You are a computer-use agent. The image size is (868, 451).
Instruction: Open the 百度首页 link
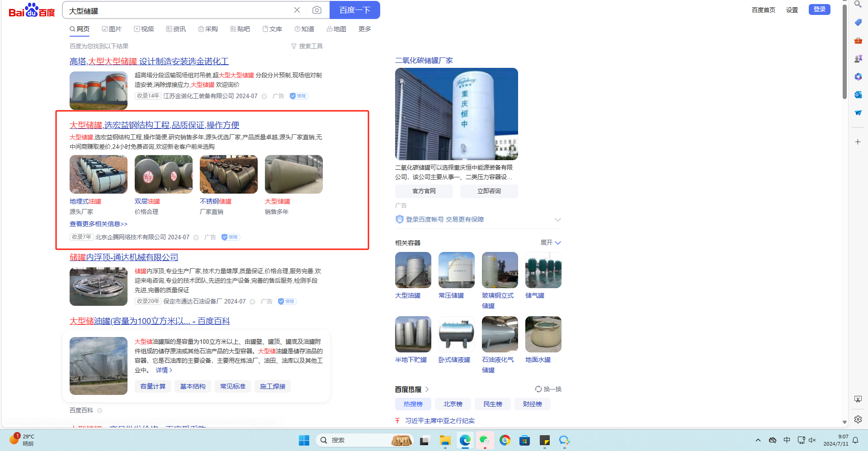(x=764, y=10)
